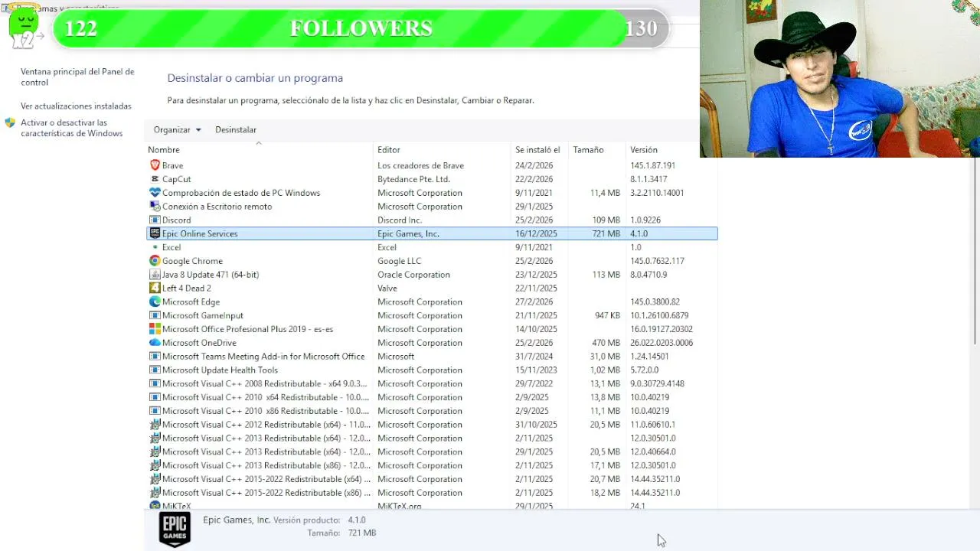Image resolution: width=980 pixels, height=551 pixels.
Task: Open the Organizar dropdown menu
Action: 177,130
